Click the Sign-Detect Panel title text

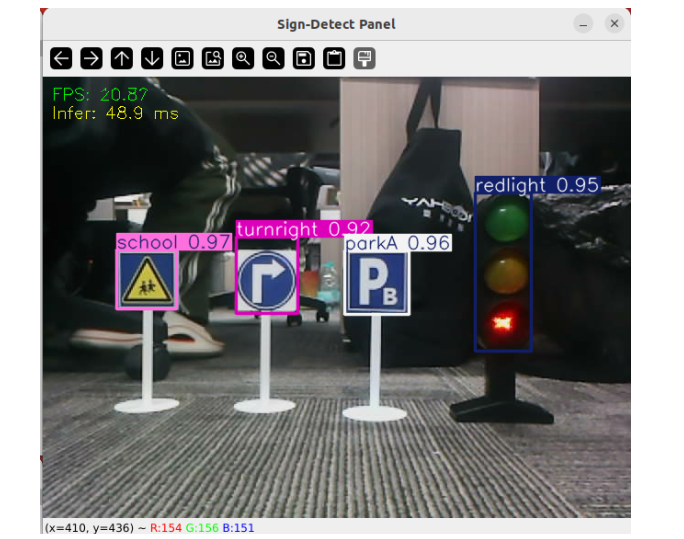336,24
